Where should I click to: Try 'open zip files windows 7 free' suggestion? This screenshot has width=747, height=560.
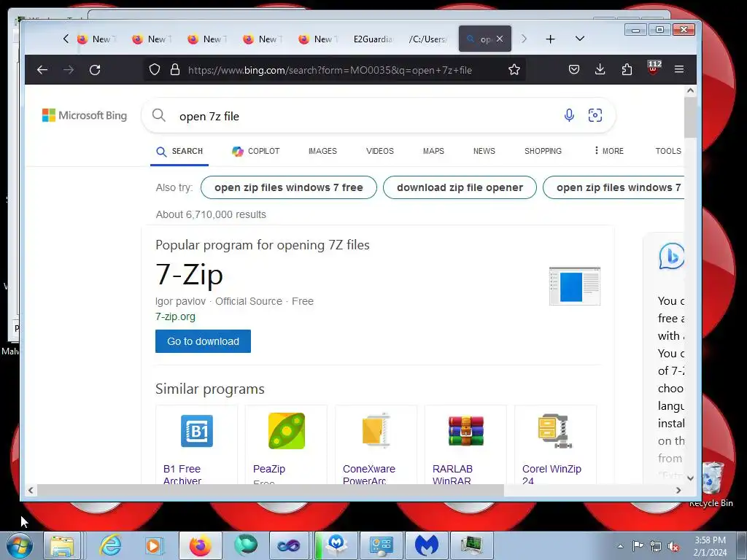click(x=289, y=187)
